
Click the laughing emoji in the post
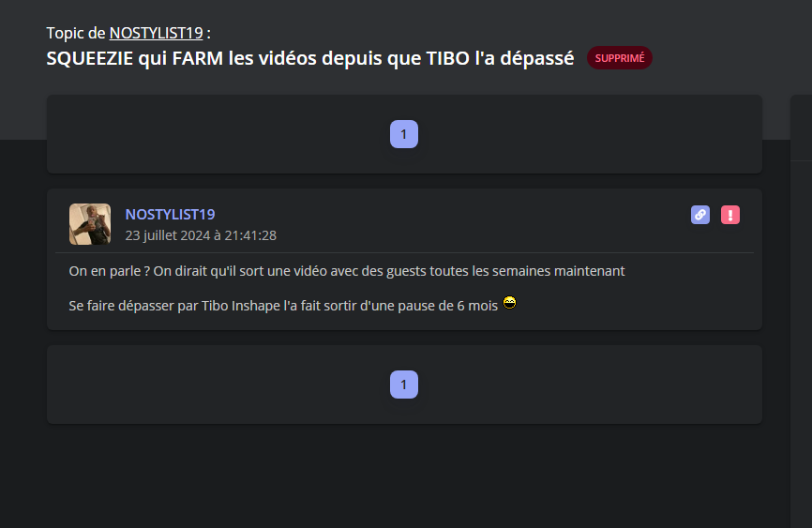click(x=509, y=303)
